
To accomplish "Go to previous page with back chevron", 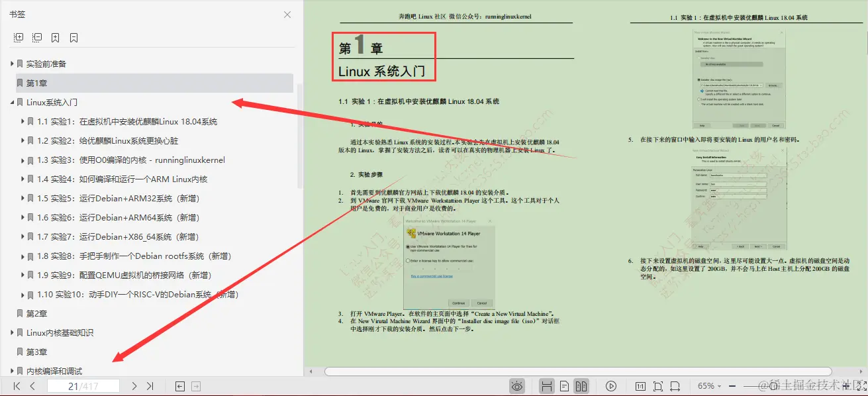I will 32,385.
